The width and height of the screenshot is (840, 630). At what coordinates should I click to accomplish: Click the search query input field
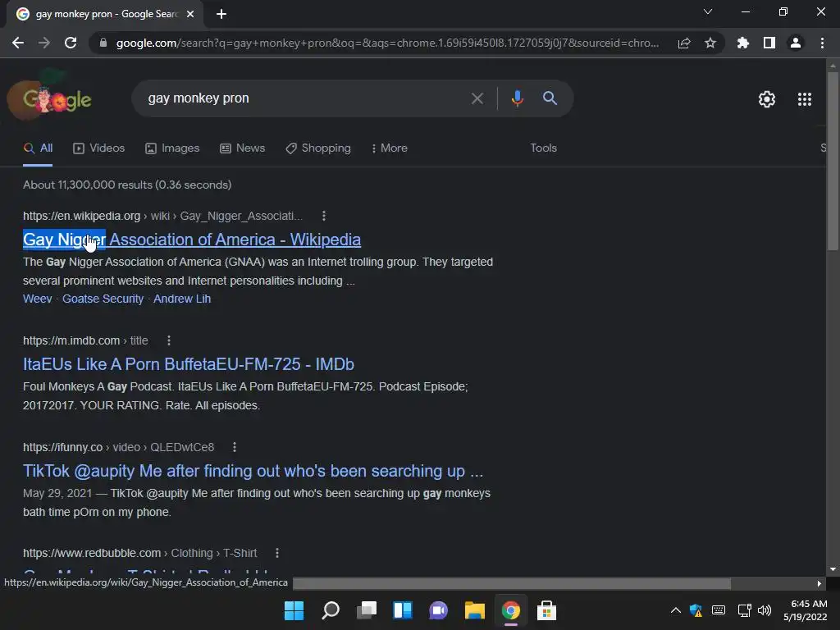(305, 98)
